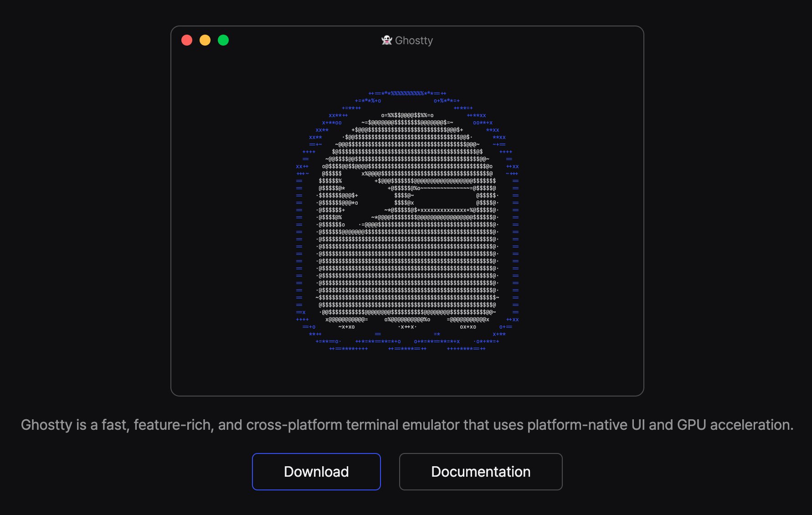Click the red close traffic light

(187, 40)
